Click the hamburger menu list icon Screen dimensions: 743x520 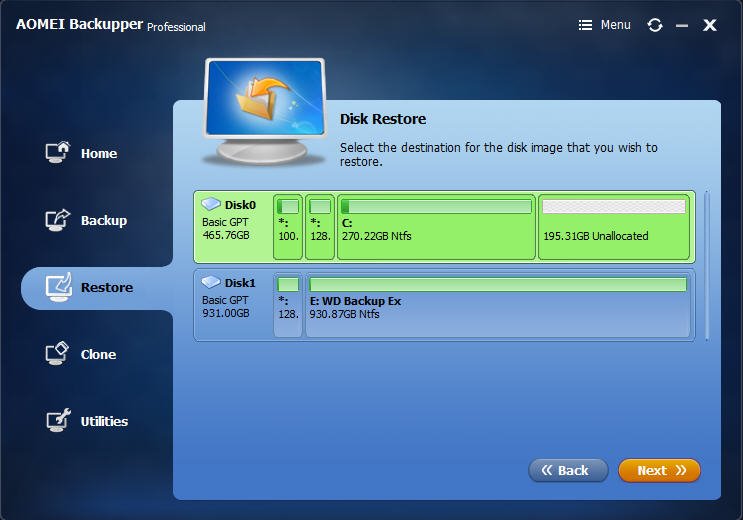point(585,25)
